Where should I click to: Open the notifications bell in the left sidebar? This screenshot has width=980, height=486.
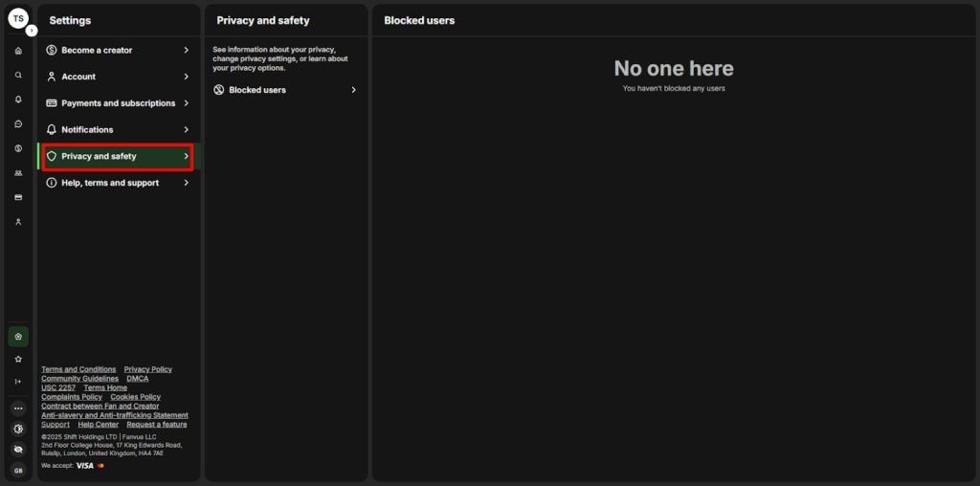[x=18, y=99]
